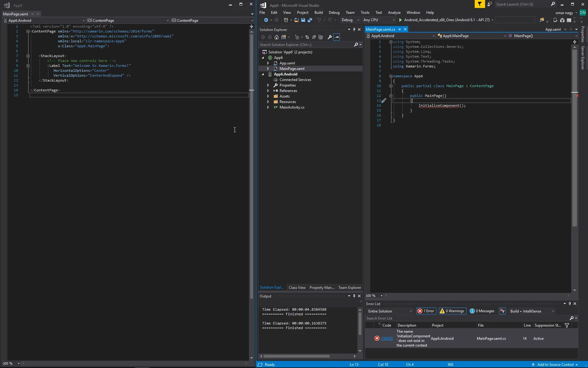The image size is (588, 368).
Task: Click the Quick Launch search magnifier
Action: (x=553, y=4)
